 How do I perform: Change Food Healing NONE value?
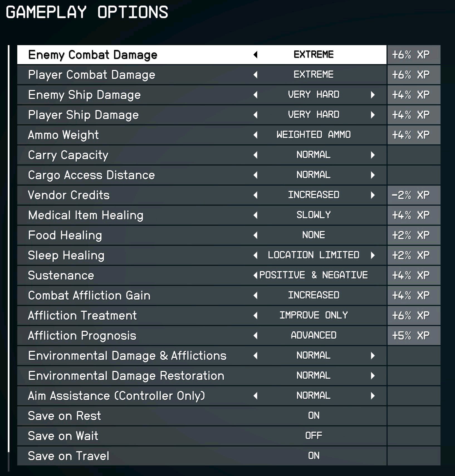click(314, 235)
